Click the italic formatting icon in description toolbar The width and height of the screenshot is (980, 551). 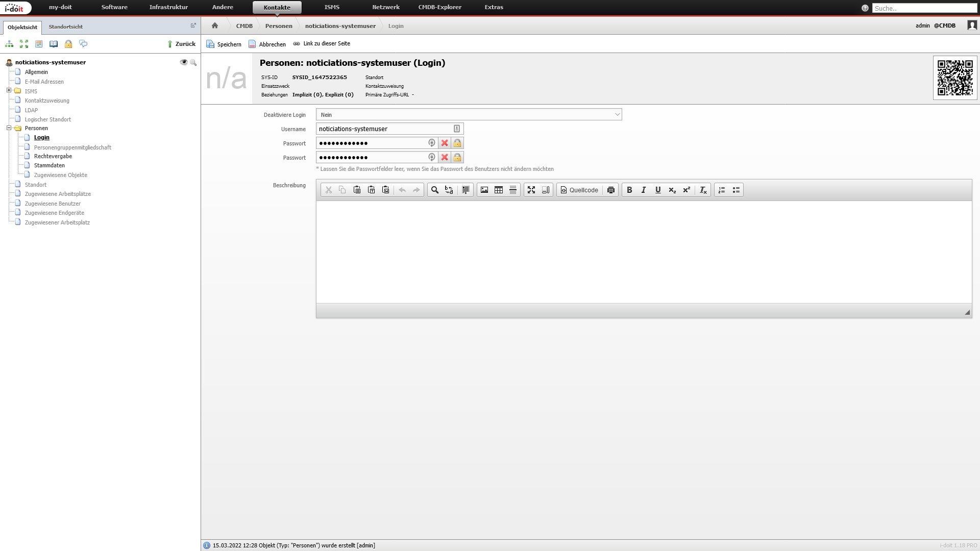[x=643, y=190]
